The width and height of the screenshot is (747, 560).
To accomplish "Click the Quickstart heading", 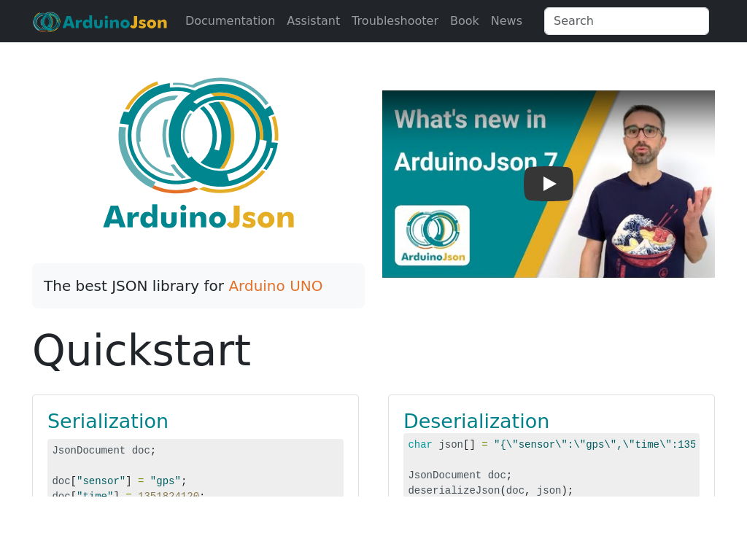I will coord(142,351).
